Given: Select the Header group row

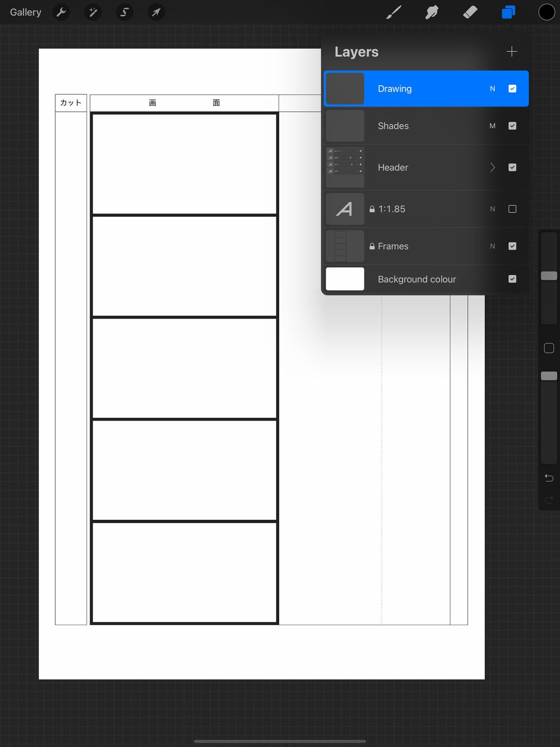Looking at the screenshot, I should tap(426, 167).
